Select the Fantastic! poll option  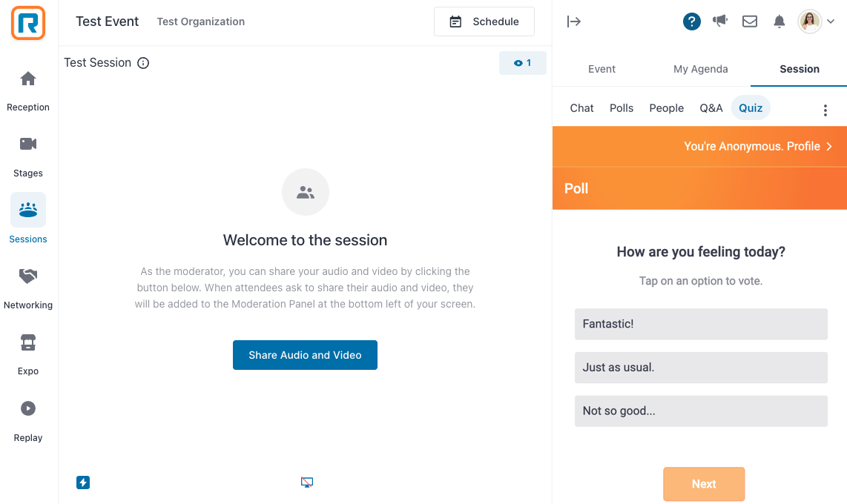point(701,325)
